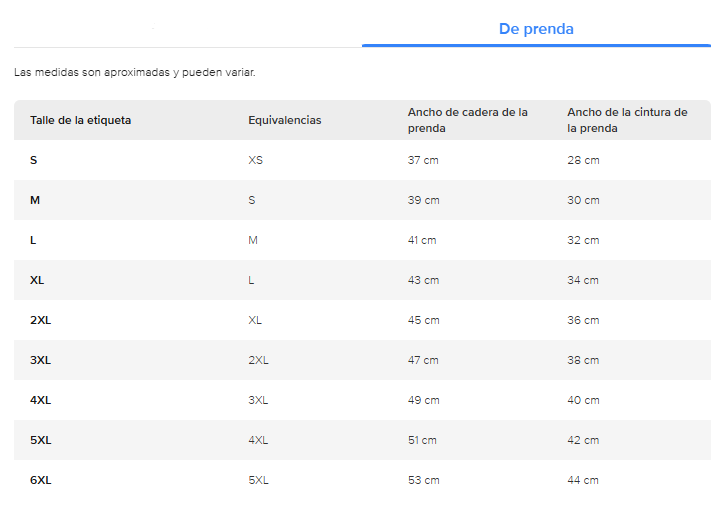Click the XS equivalence cell
Screen dimensions: 728x521
point(256,160)
